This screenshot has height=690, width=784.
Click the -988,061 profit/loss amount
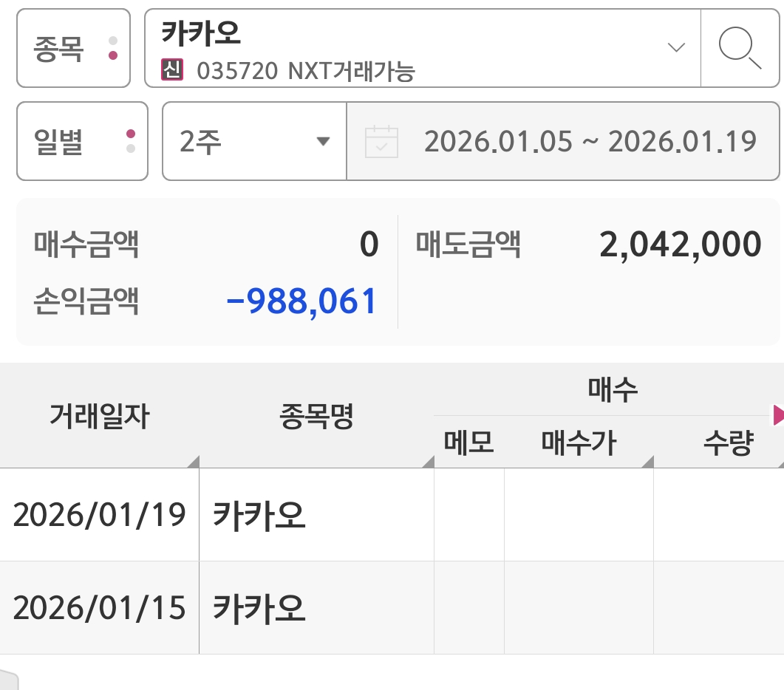pos(301,301)
